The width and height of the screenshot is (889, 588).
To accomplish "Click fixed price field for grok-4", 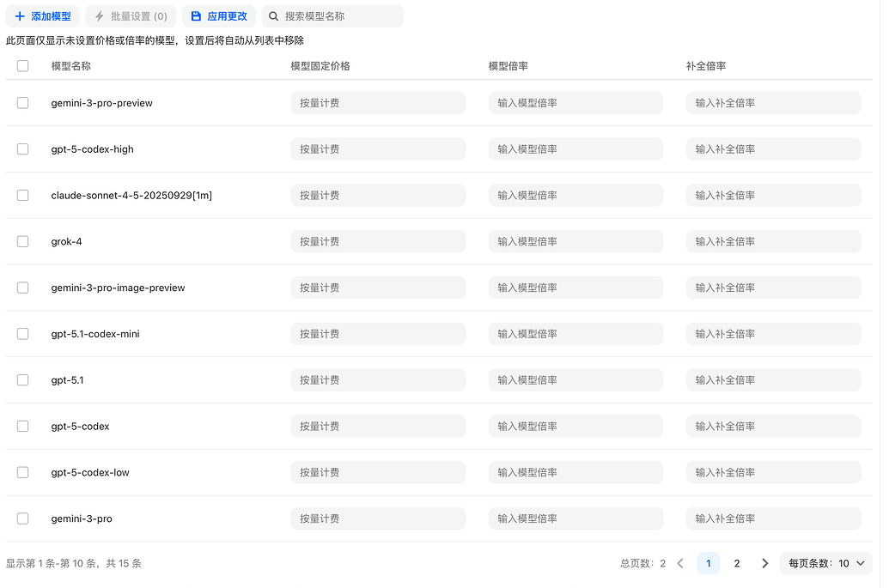I will click(378, 241).
